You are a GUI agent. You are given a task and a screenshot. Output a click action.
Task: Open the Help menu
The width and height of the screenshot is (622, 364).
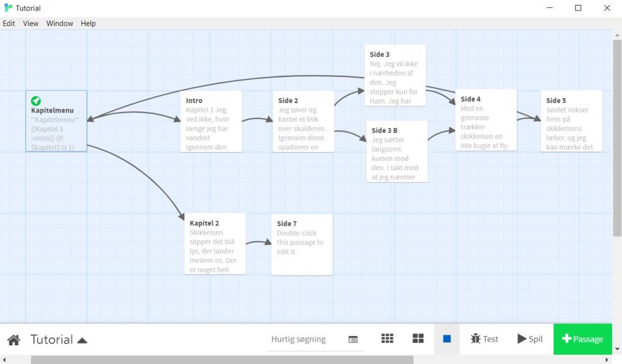tap(88, 23)
